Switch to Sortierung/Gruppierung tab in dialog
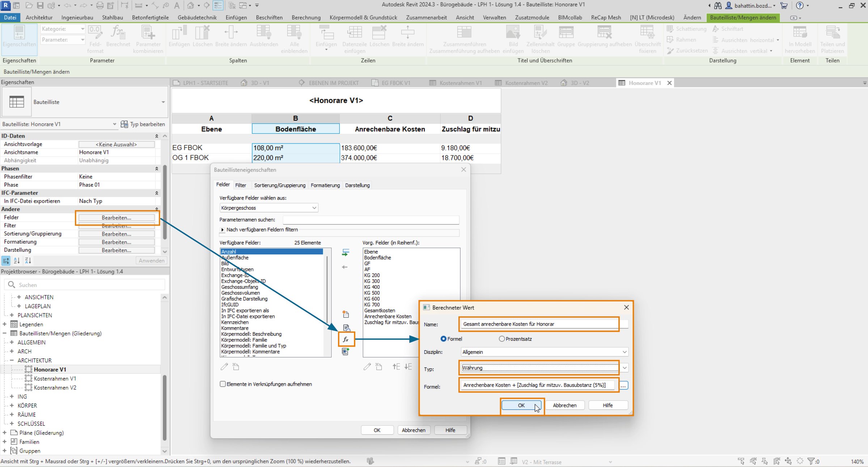 pyautogui.click(x=280, y=185)
